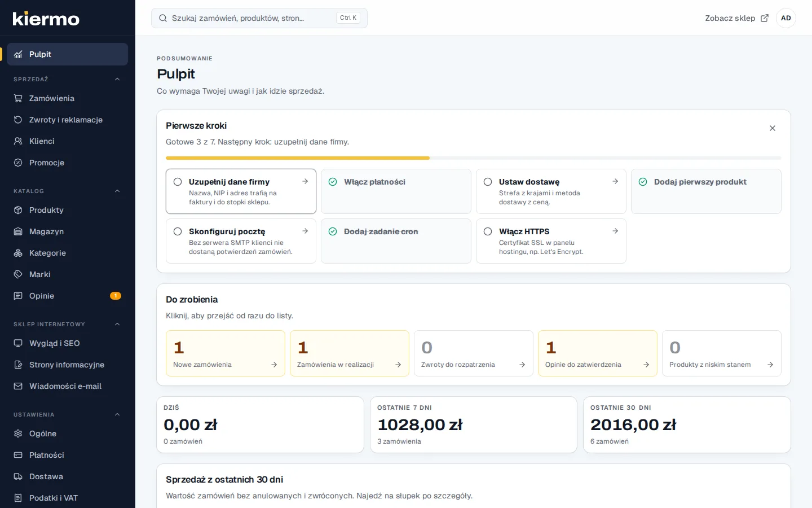Open Zwroty do rozpatrzenia card

[474, 353]
